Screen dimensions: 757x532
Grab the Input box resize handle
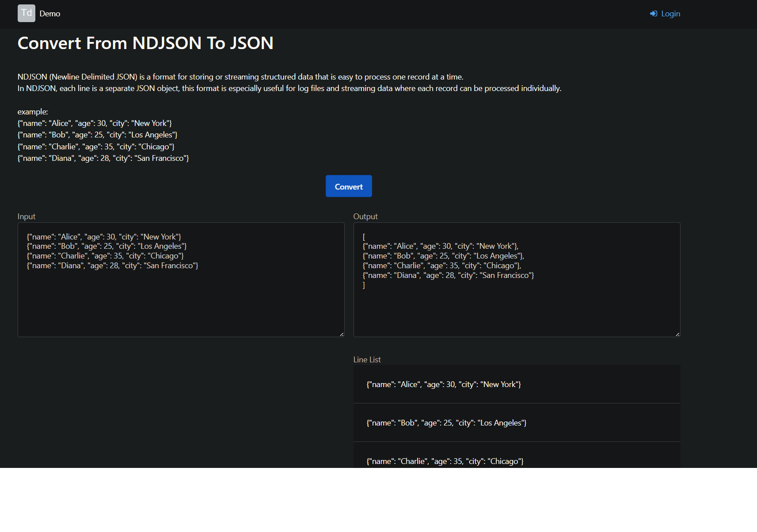342,334
